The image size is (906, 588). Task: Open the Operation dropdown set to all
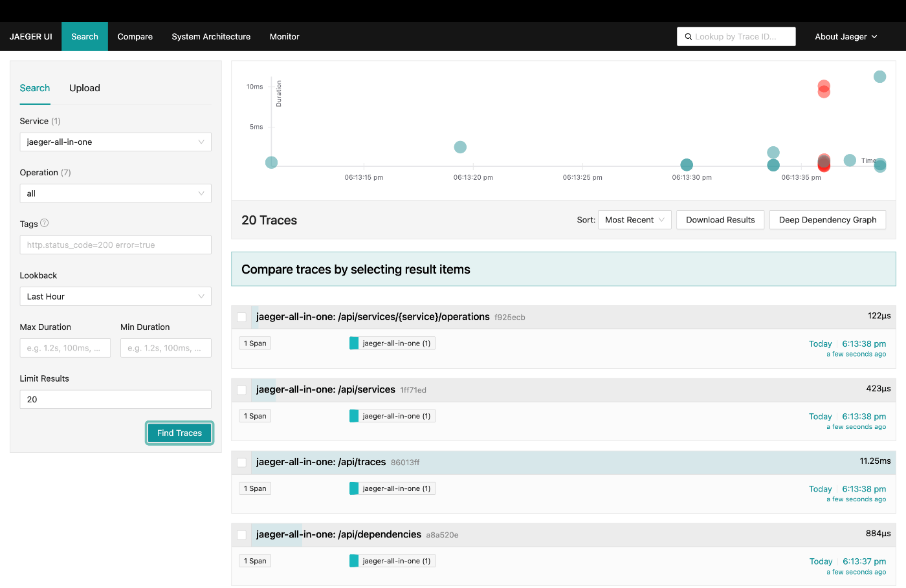116,193
